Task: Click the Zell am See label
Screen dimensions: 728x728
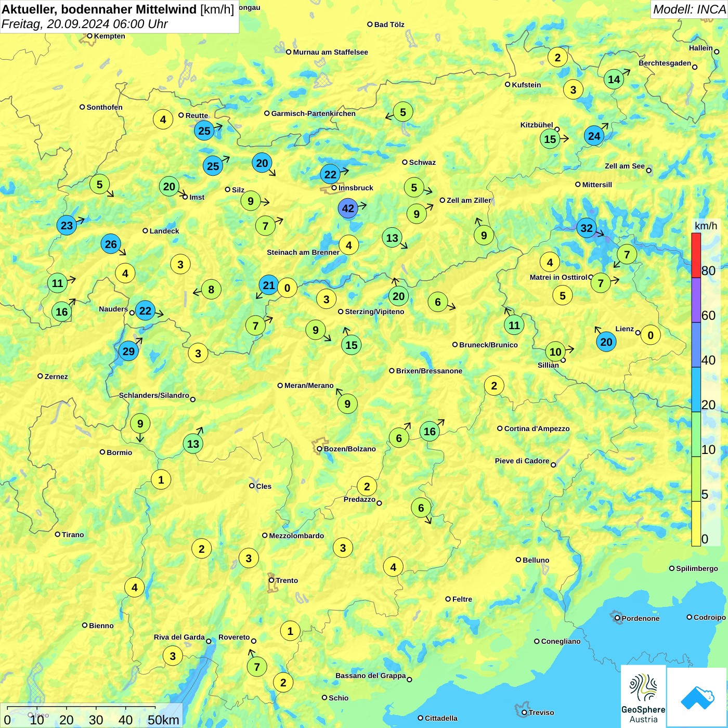Action: [625, 166]
